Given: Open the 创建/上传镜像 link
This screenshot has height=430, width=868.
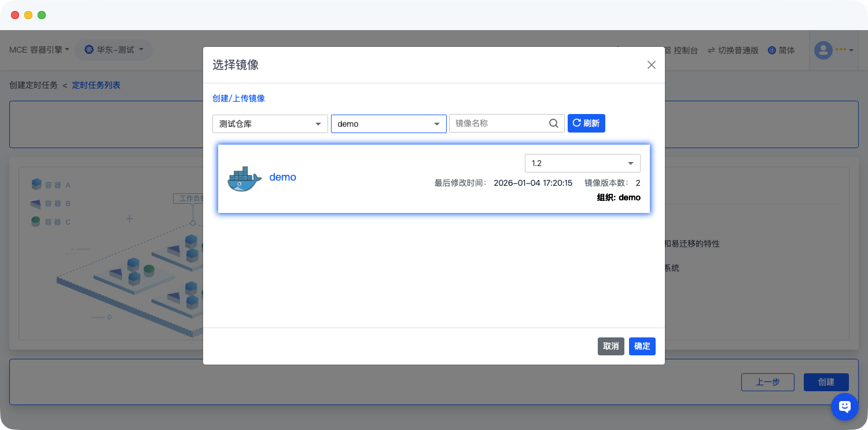Looking at the screenshot, I should pyautogui.click(x=238, y=98).
